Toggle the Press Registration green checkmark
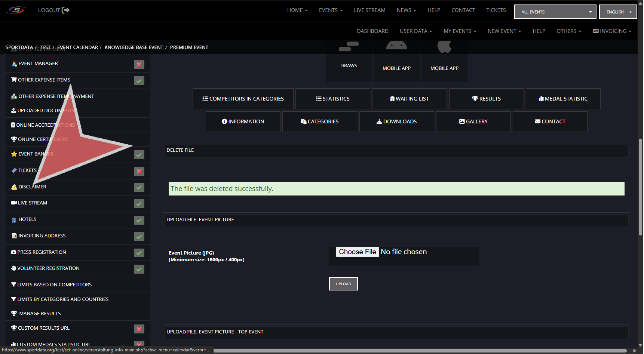 pyautogui.click(x=139, y=253)
